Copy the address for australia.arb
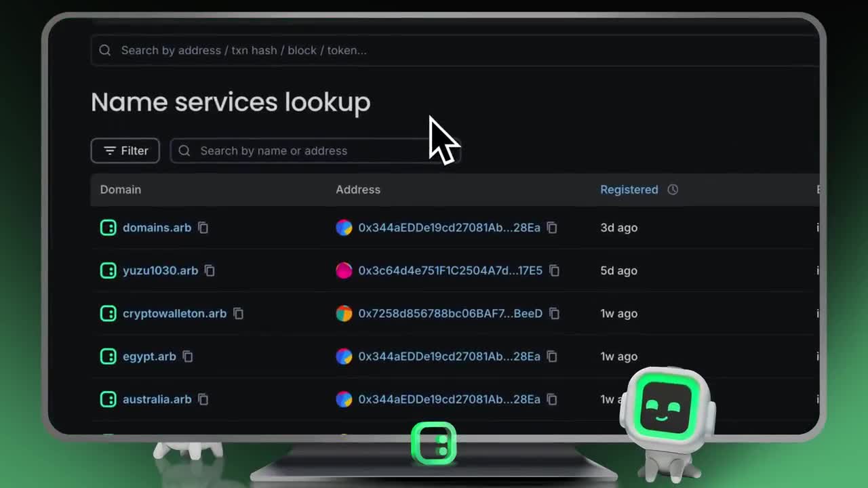Image resolution: width=868 pixels, height=488 pixels. click(552, 399)
